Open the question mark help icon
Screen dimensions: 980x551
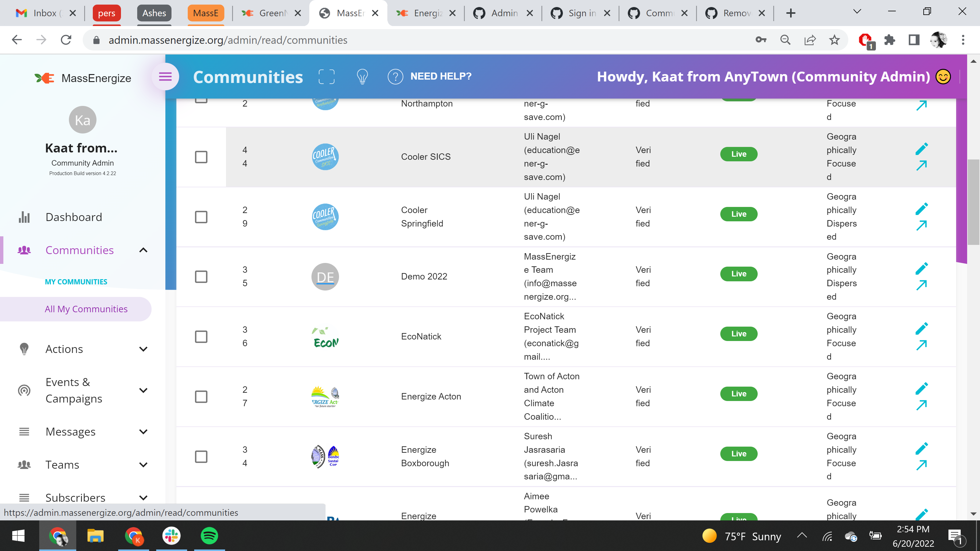(395, 77)
